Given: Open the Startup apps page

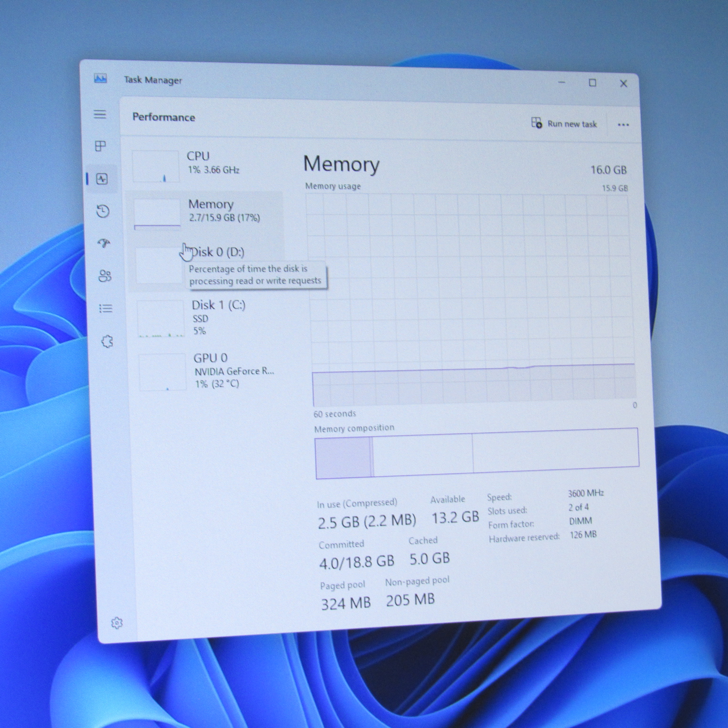Looking at the screenshot, I should tap(104, 244).
